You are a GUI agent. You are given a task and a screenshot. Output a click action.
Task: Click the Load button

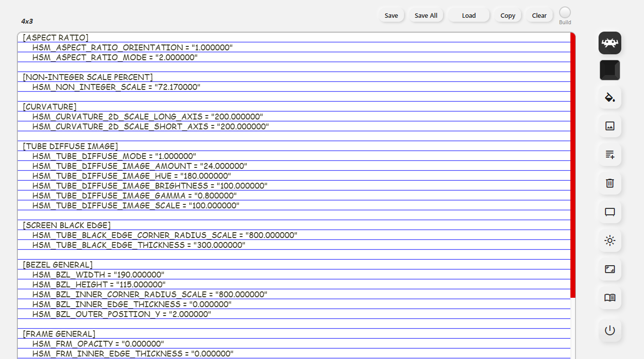click(x=468, y=15)
